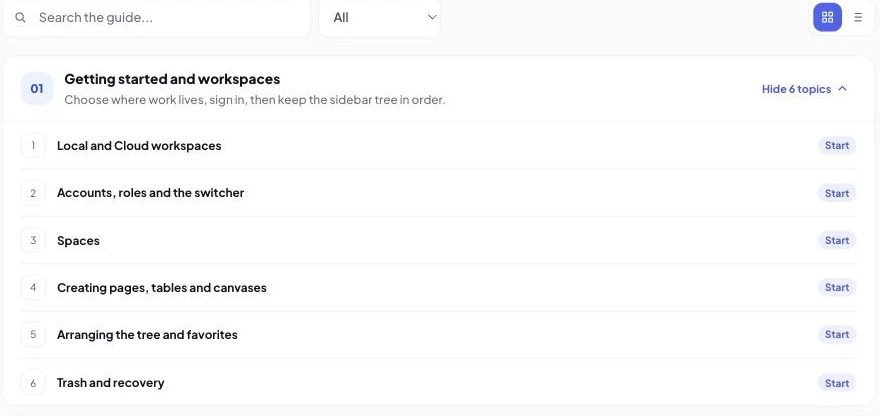Start the Local and Cloud workspaces topic
The width and height of the screenshot is (880, 416).
[x=837, y=145]
